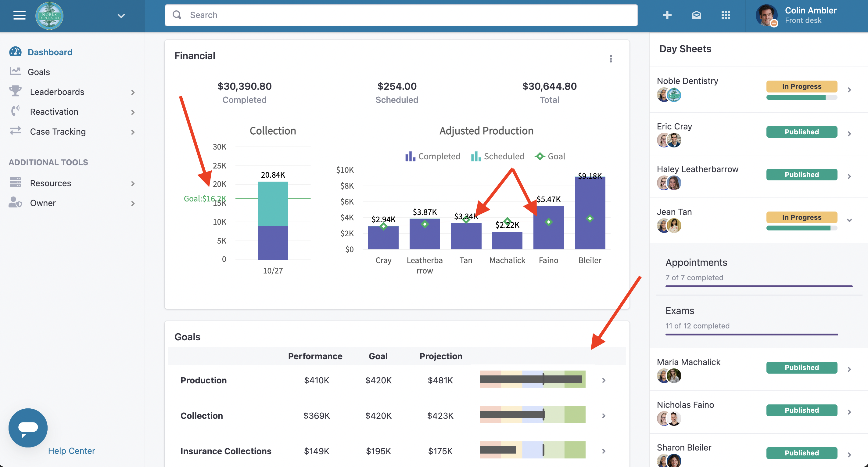Open the mail inbox icon

pyautogui.click(x=697, y=15)
